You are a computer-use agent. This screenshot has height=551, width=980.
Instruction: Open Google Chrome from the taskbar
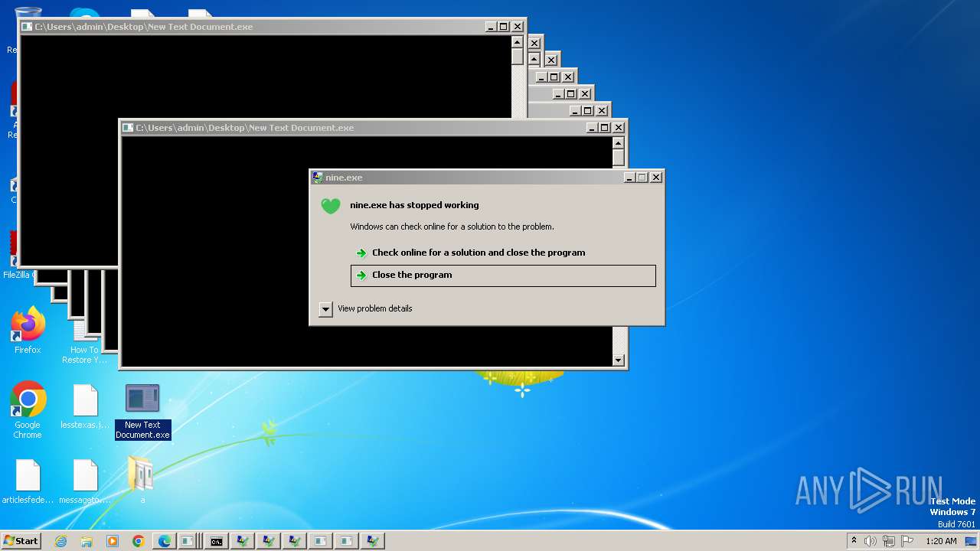coord(139,541)
